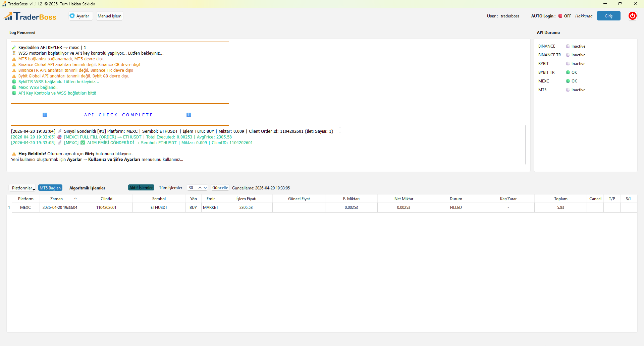
Task: Select the FILLED status cell
Action: coord(456,208)
